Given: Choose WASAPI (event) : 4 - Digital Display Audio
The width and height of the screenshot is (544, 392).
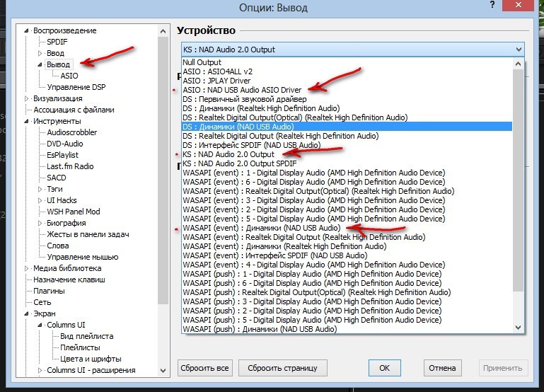Looking at the screenshot, I should click(347, 265).
